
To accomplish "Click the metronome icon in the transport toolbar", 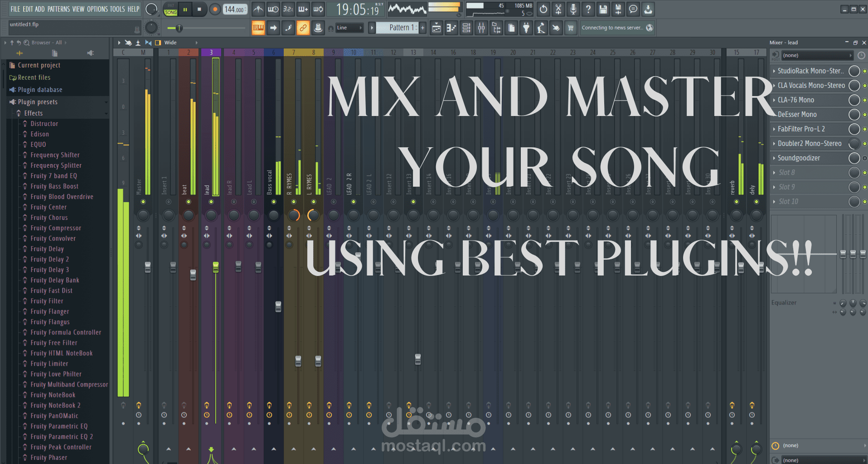I will [258, 9].
